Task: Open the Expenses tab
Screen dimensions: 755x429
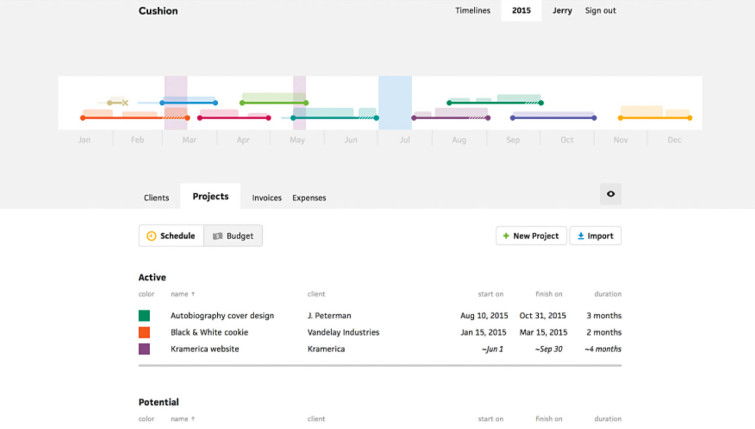Action: coord(309,198)
